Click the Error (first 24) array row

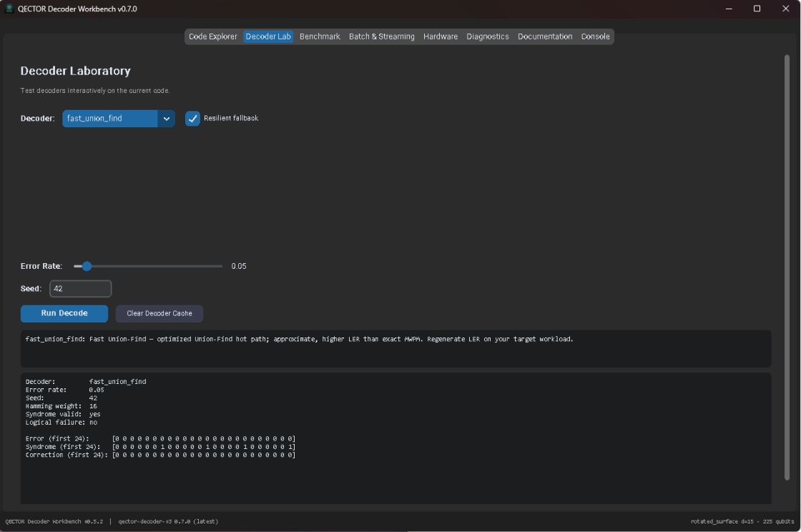[160, 438]
